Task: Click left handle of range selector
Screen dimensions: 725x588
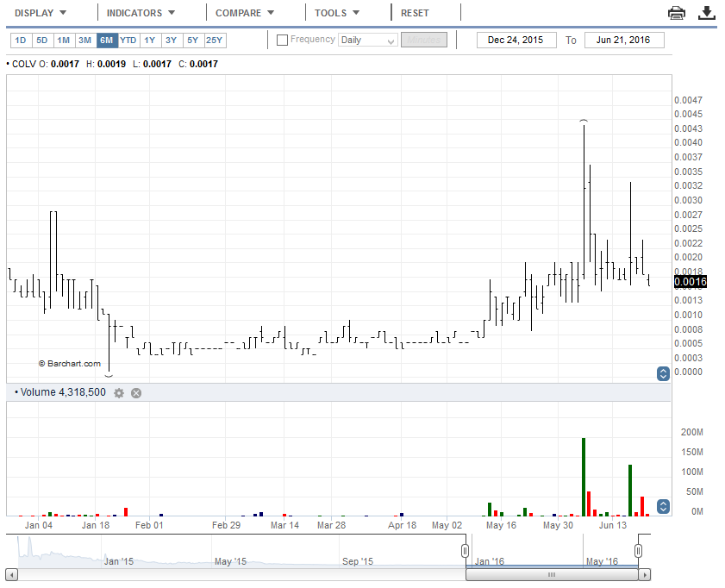Action: (x=466, y=551)
